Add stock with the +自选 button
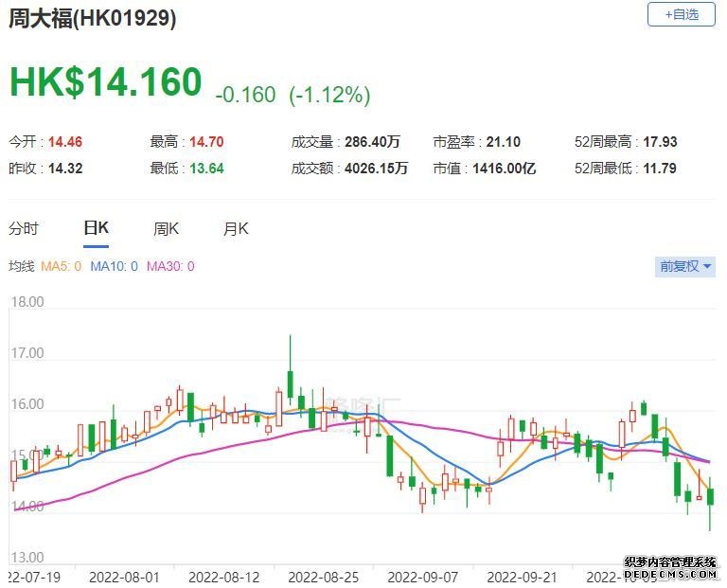This screenshot has height=588, width=727. click(682, 15)
